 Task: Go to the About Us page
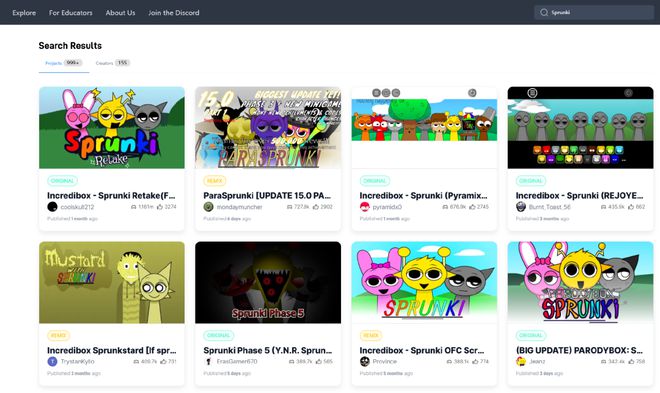pos(120,13)
